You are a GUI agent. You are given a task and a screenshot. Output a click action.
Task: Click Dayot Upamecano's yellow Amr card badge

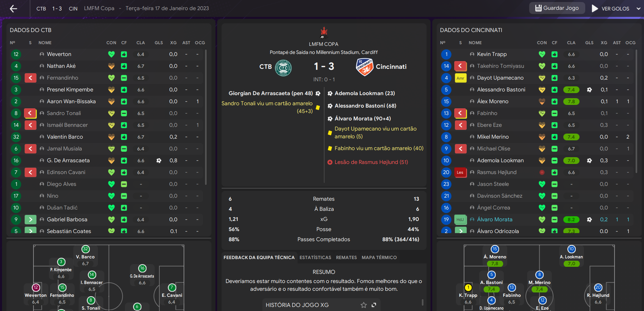(x=461, y=78)
